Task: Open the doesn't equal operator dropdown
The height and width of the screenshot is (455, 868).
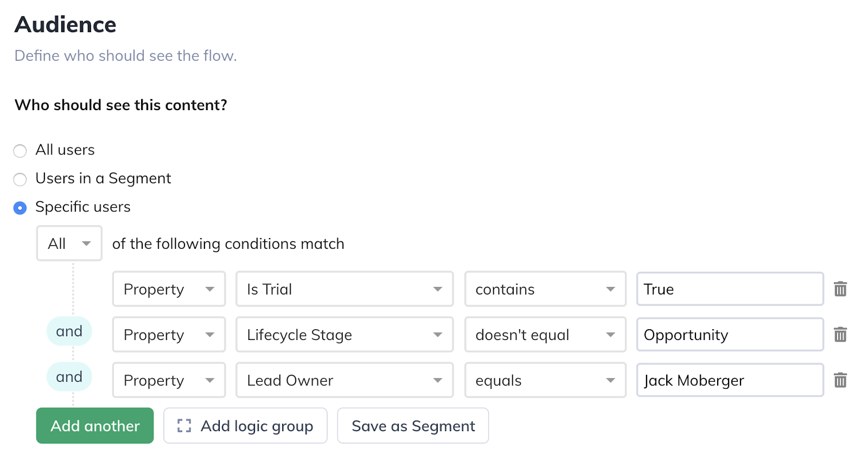Action: coord(545,335)
